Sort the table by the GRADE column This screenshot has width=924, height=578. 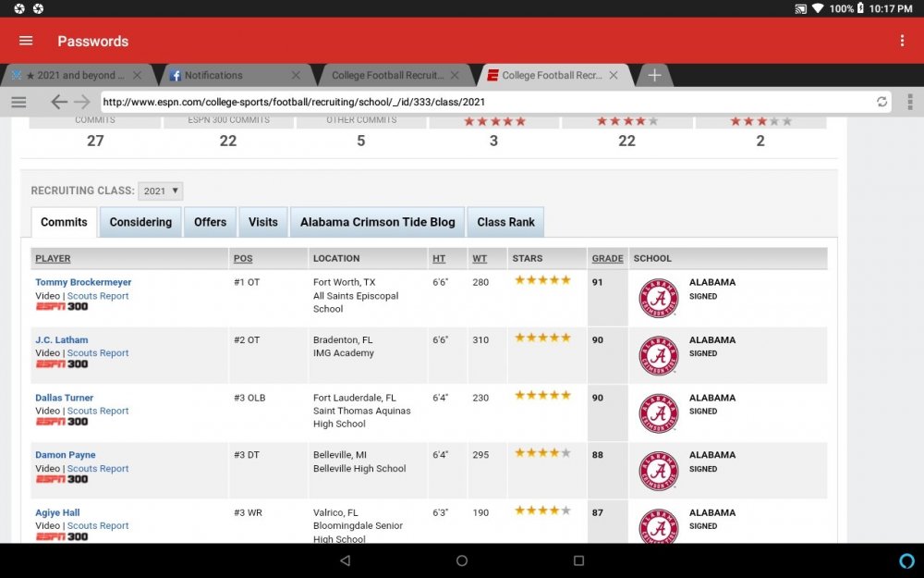click(x=608, y=258)
